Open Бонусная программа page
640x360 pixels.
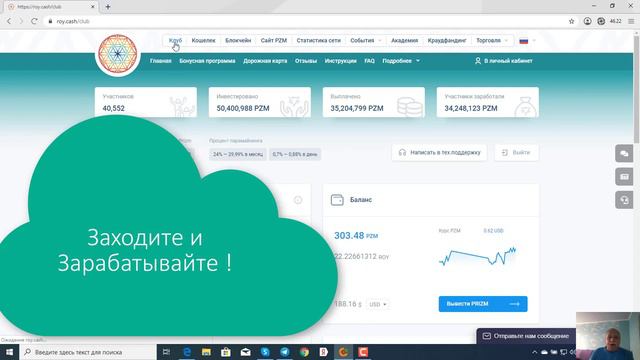[x=207, y=61]
